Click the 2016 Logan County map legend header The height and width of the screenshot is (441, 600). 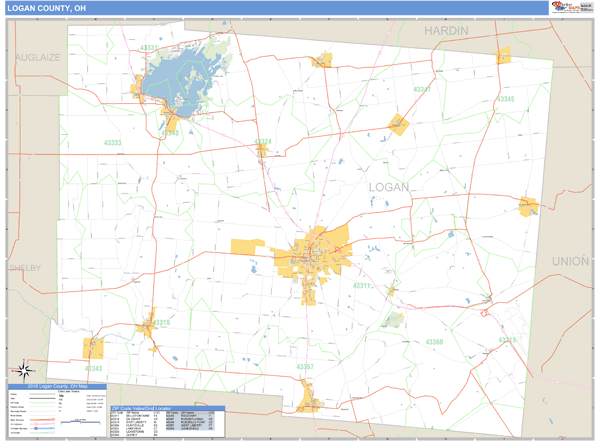tap(58, 387)
